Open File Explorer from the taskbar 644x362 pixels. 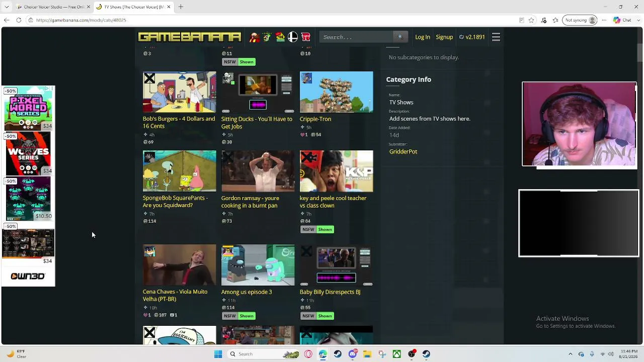367,354
